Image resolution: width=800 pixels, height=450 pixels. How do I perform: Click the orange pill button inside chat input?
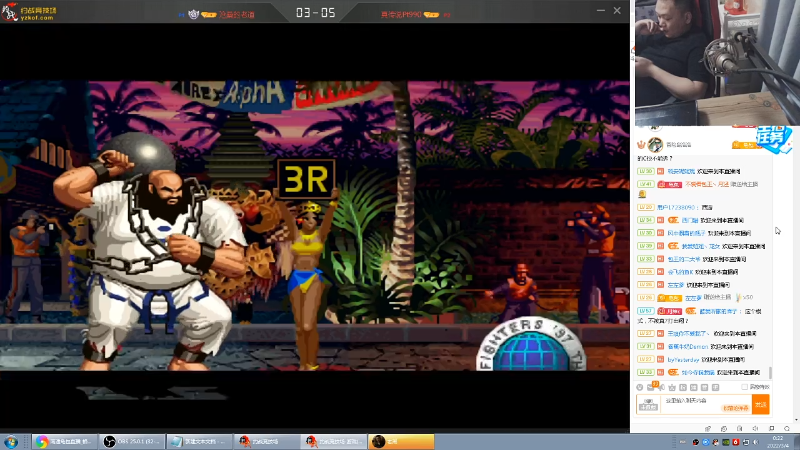click(736, 408)
